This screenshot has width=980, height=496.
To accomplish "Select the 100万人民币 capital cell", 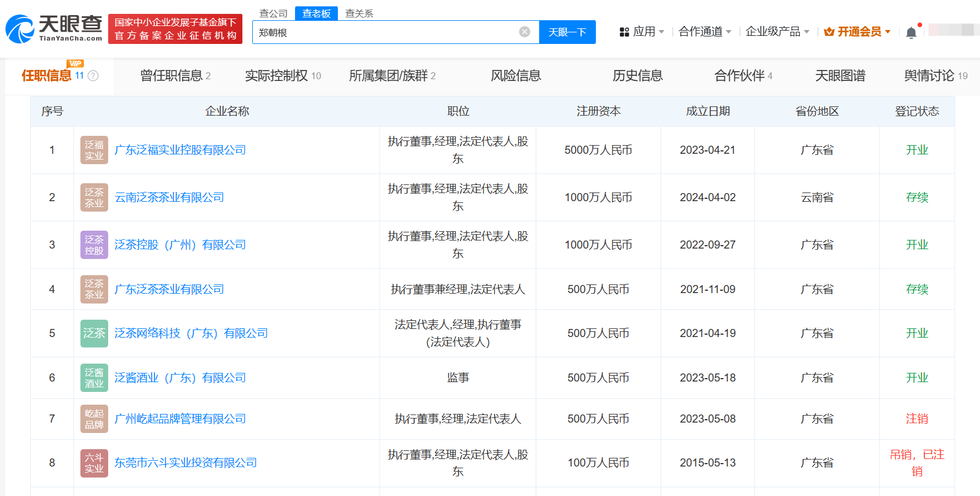I will 598,463.
